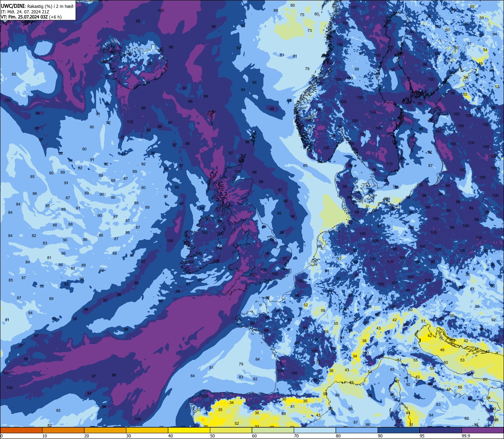Click the map value 73 near the top
The height and width of the screenshot is (439, 504).
click(x=309, y=30)
